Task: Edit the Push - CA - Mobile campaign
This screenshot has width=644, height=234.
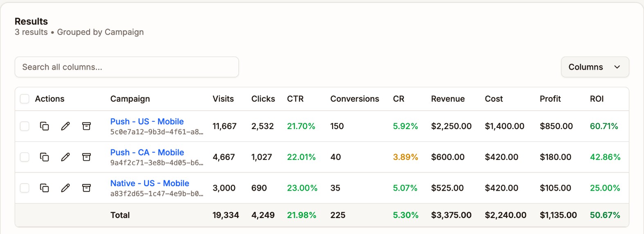Action: click(65, 157)
